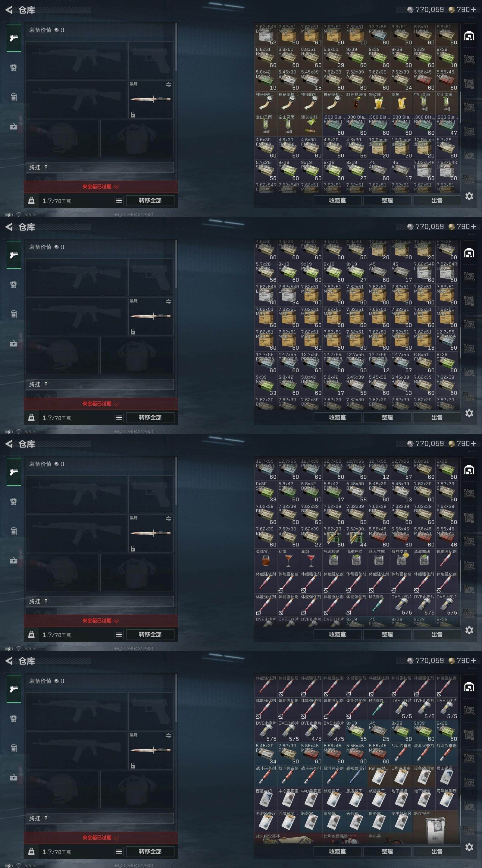The width and height of the screenshot is (482, 868).
Task: Open the briefcase tab in the bottom view sidebar
Action: click(x=14, y=778)
